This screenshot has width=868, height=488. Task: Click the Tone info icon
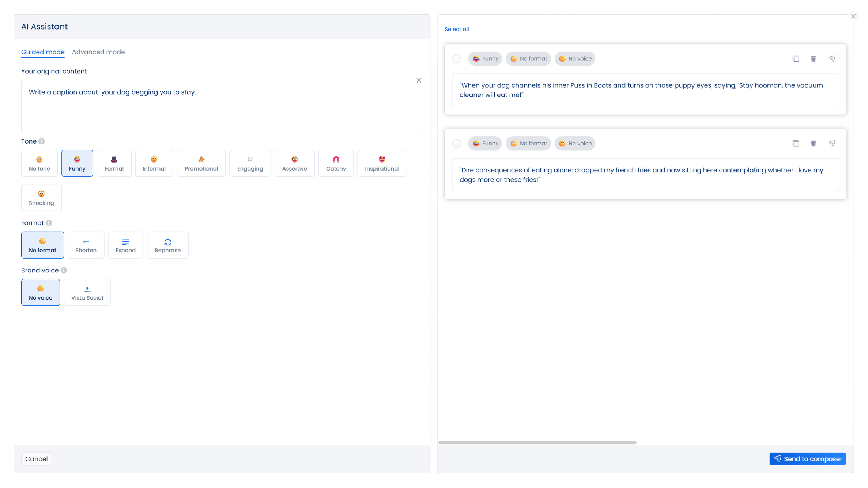coord(42,141)
